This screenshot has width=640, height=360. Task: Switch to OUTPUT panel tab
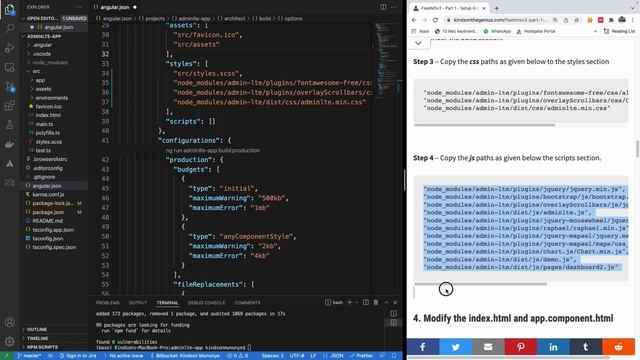138,303
